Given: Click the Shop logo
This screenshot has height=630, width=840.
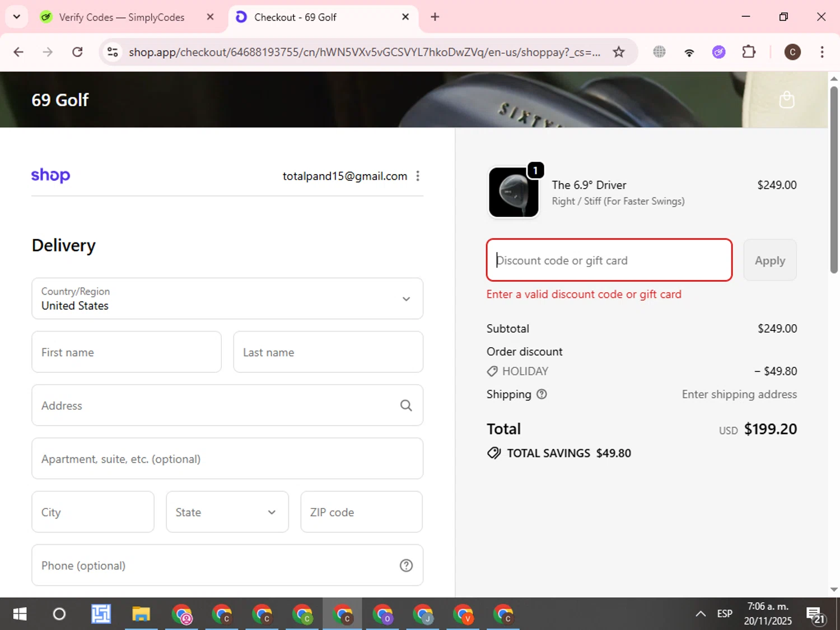Looking at the screenshot, I should pos(50,175).
